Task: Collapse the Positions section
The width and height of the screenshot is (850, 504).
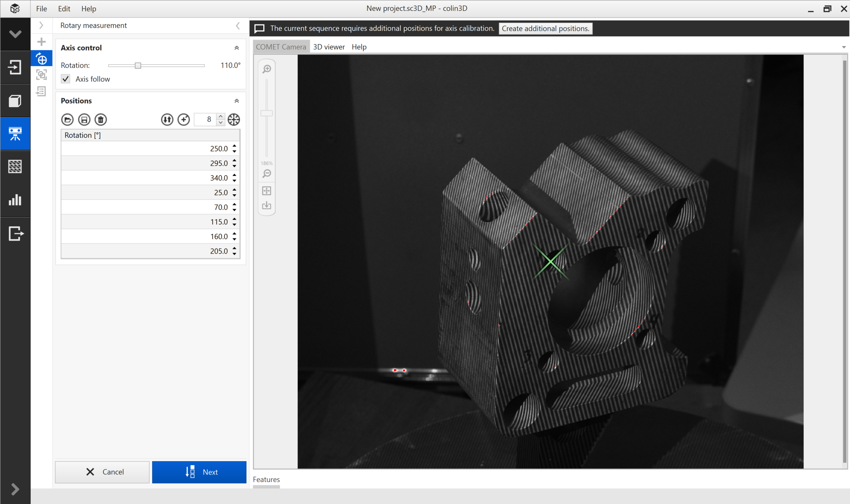Action: tap(237, 101)
